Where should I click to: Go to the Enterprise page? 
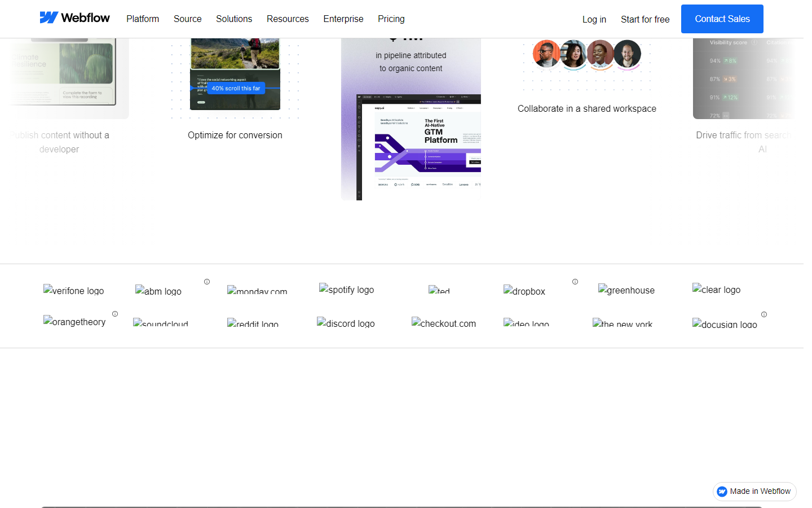(343, 19)
